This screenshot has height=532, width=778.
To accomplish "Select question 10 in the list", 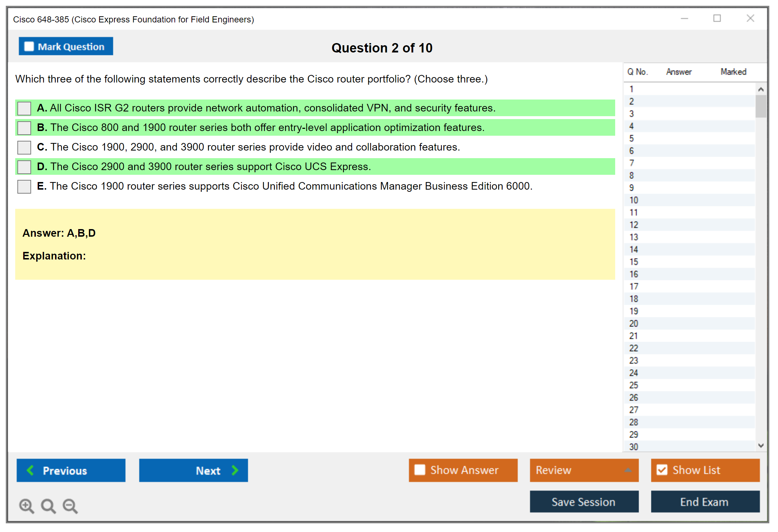I will pyautogui.click(x=634, y=200).
